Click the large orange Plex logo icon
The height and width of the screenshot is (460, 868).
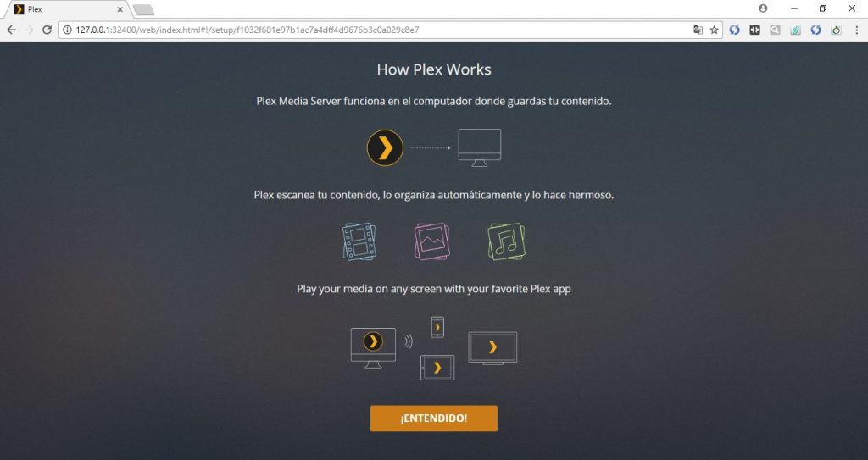385,147
